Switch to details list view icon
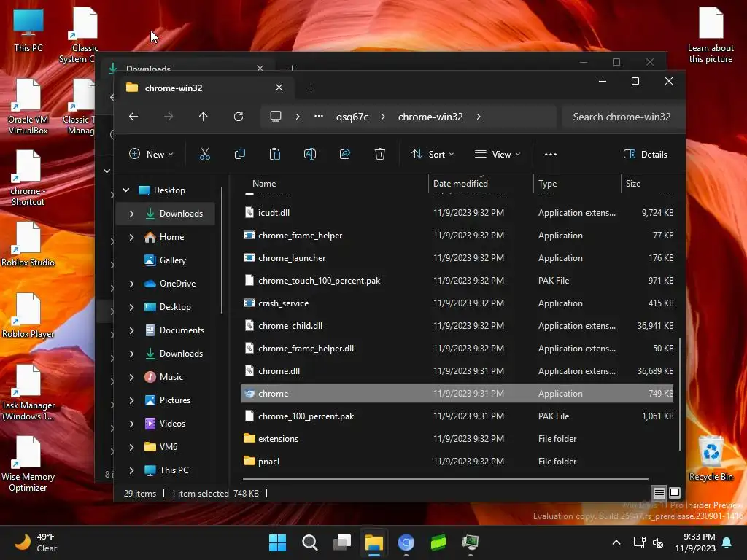Image resolution: width=747 pixels, height=560 pixels. [x=659, y=493]
